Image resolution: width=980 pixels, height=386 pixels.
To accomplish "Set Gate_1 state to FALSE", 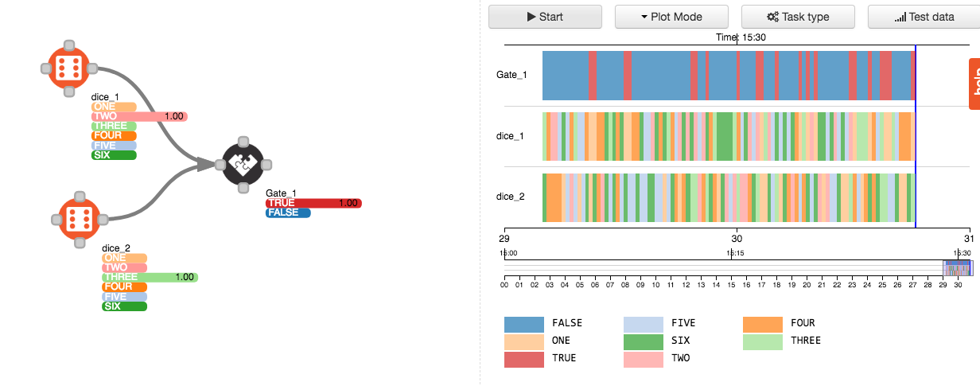I will 288,213.
